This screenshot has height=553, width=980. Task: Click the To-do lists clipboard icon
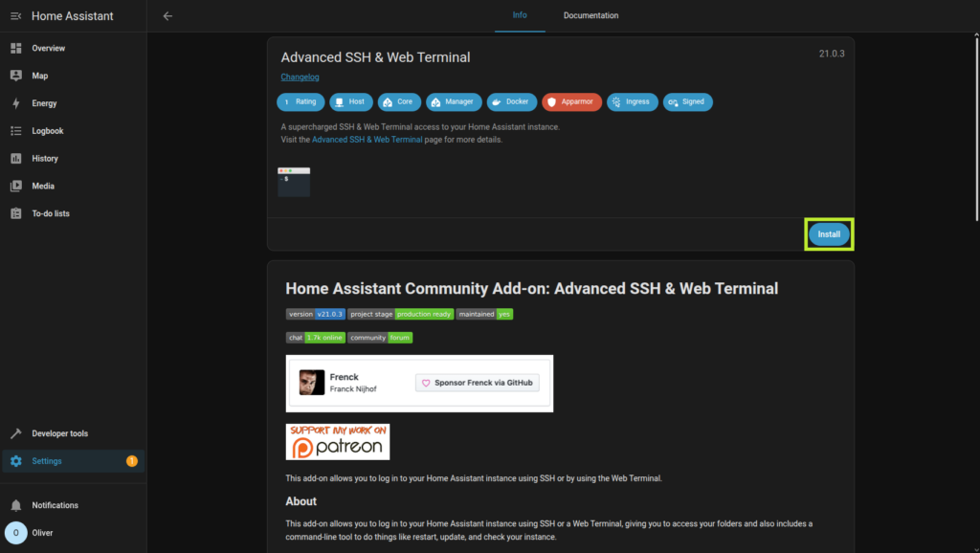(16, 213)
